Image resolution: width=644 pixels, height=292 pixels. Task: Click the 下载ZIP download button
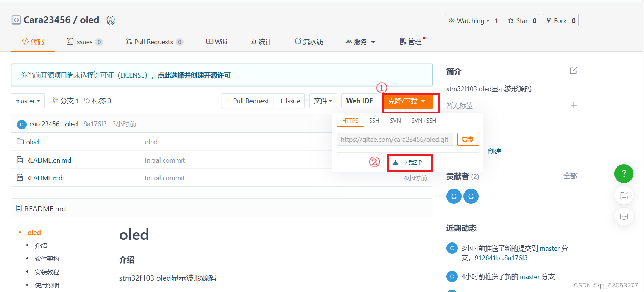click(x=407, y=163)
